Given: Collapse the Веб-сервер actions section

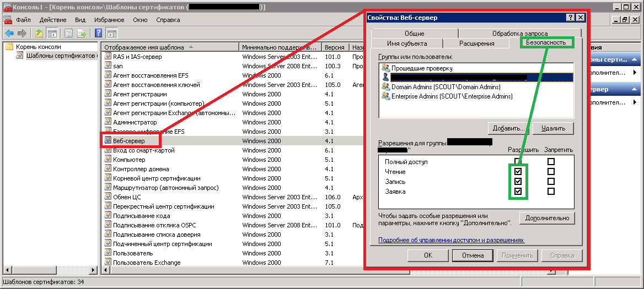Looking at the screenshot, I should [x=635, y=89].
